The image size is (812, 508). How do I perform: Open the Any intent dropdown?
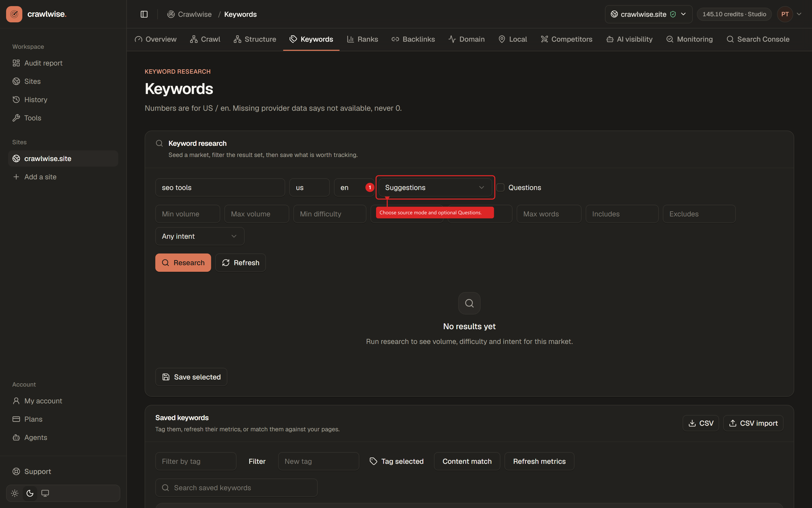(x=200, y=236)
